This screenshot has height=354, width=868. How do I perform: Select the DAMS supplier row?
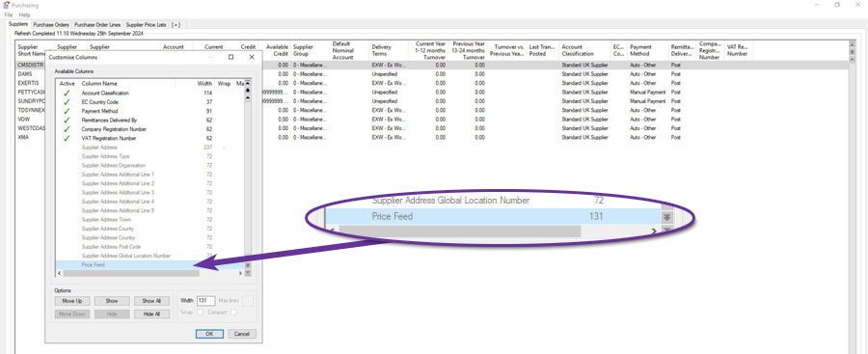click(432, 73)
